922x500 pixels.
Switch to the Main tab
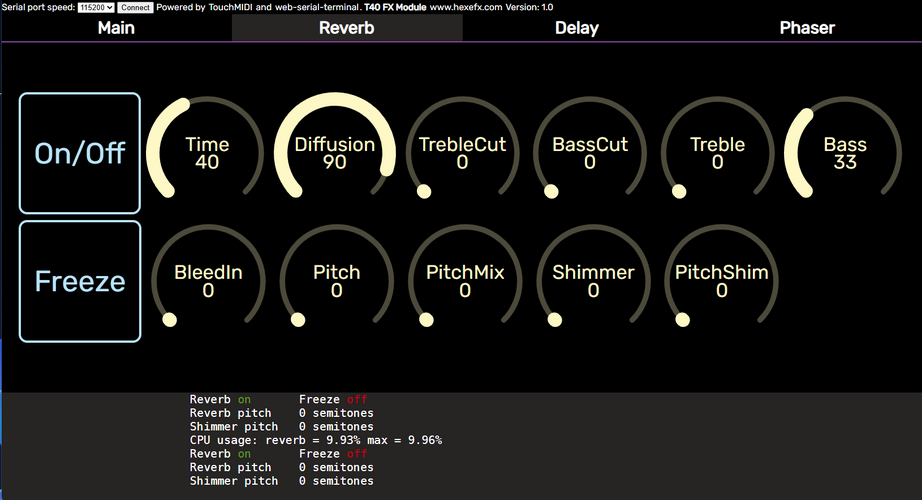coord(116,28)
